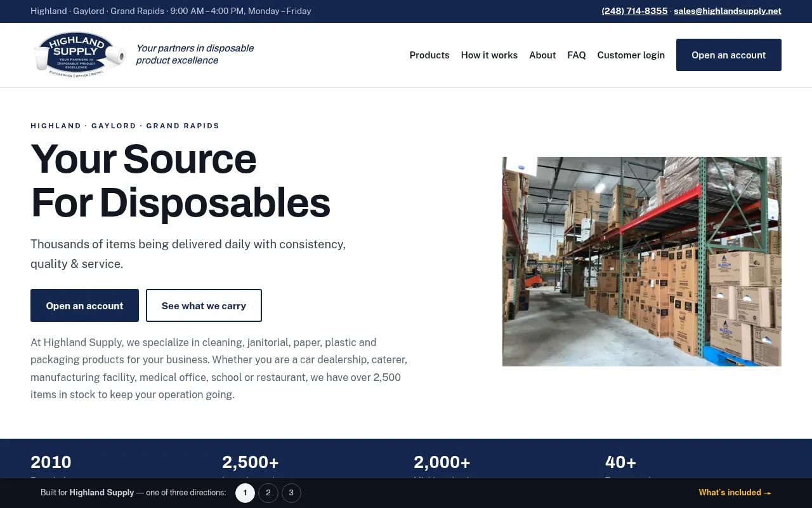Click the warehouse photo

(x=642, y=262)
